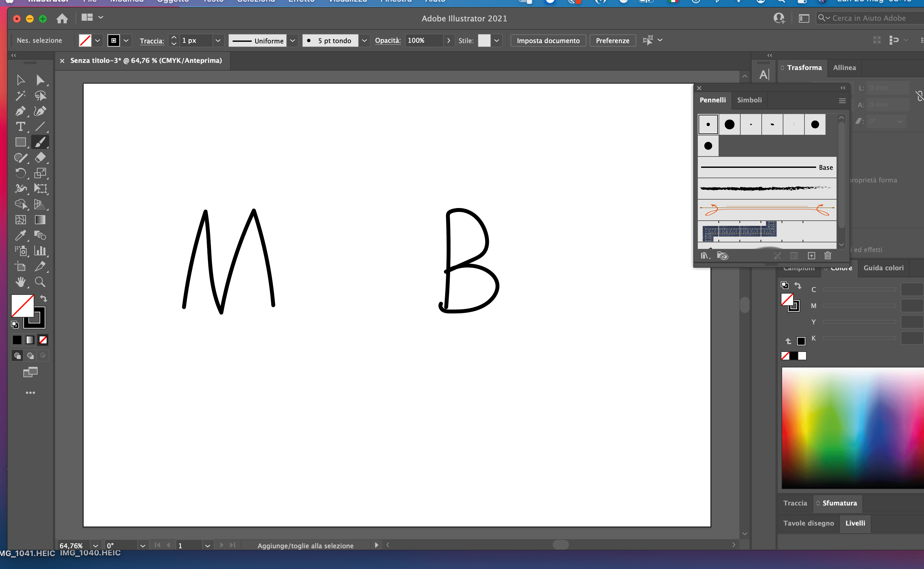This screenshot has width=924, height=569.
Task: Select the Pen tool
Action: (21, 111)
